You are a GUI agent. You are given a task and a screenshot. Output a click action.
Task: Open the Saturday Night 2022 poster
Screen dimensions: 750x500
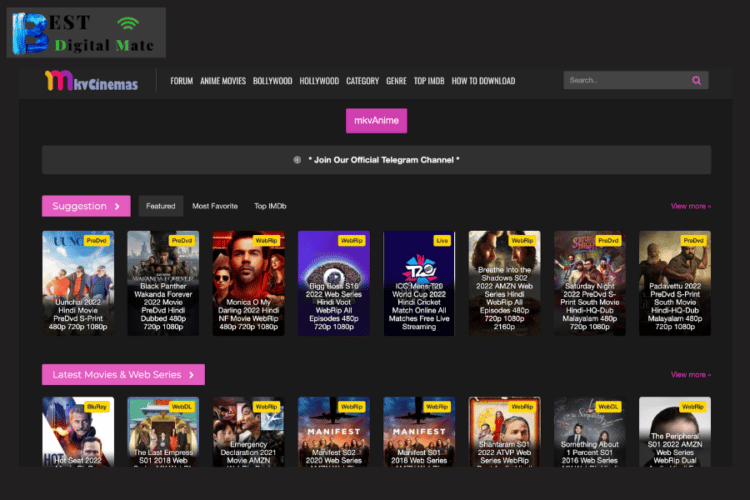click(590, 283)
